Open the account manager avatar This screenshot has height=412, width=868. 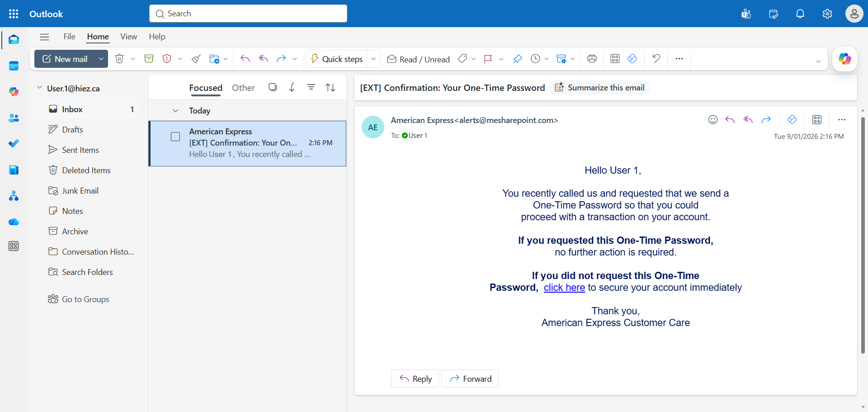[854, 14]
